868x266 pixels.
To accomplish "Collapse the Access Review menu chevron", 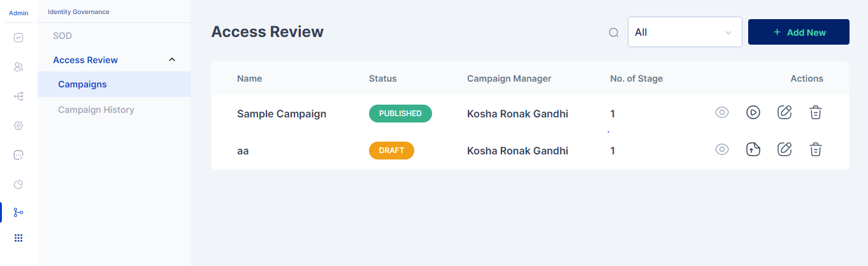I will coord(171,60).
